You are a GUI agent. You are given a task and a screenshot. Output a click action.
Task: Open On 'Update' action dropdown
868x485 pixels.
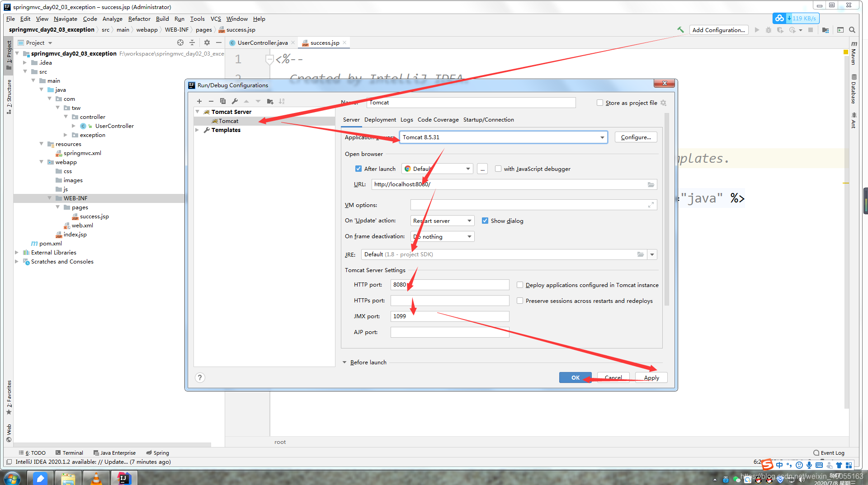pyautogui.click(x=442, y=221)
